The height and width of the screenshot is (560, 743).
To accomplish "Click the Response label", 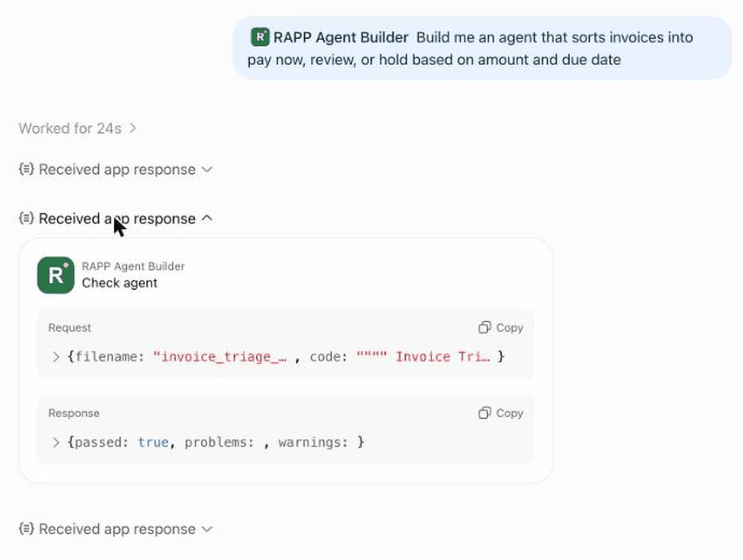I will [x=74, y=413].
